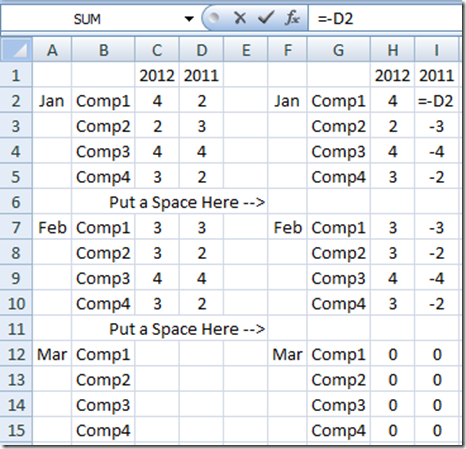This screenshot has width=466, height=449.
Task: Select row 6 header
Action: (16, 202)
